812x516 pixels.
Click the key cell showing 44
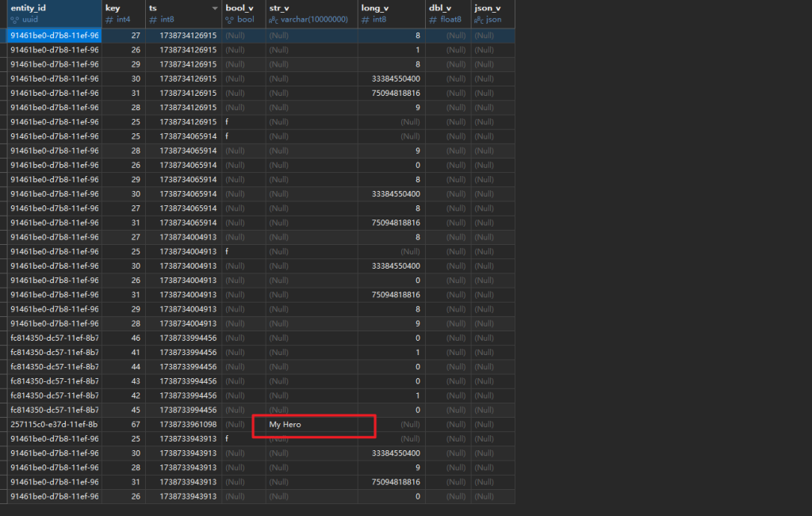tap(124, 367)
